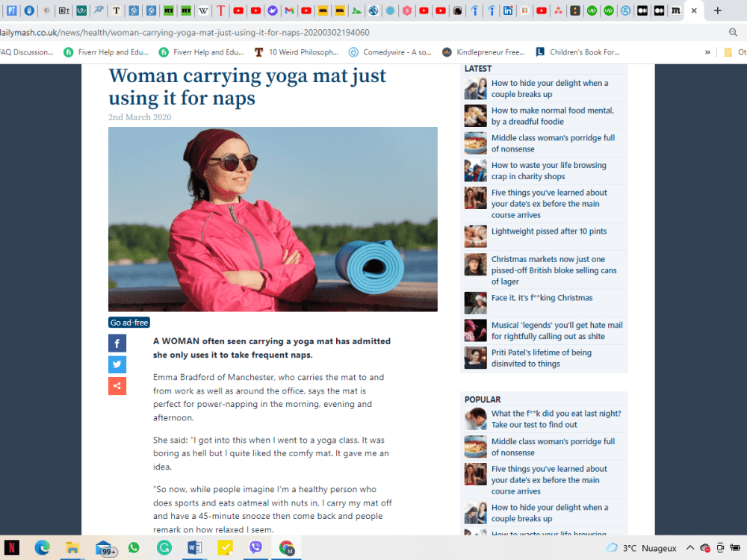Click the Go ad-free button
747x560 pixels.
(129, 323)
